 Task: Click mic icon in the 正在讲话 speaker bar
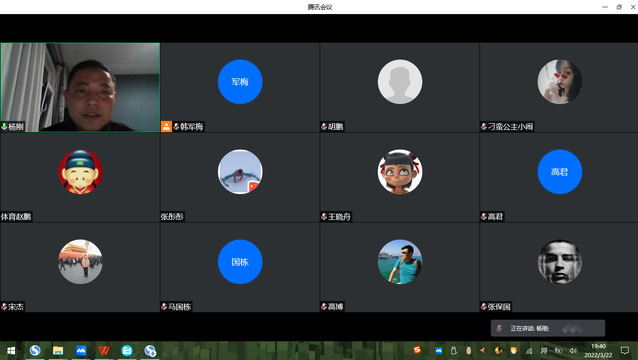(499, 328)
